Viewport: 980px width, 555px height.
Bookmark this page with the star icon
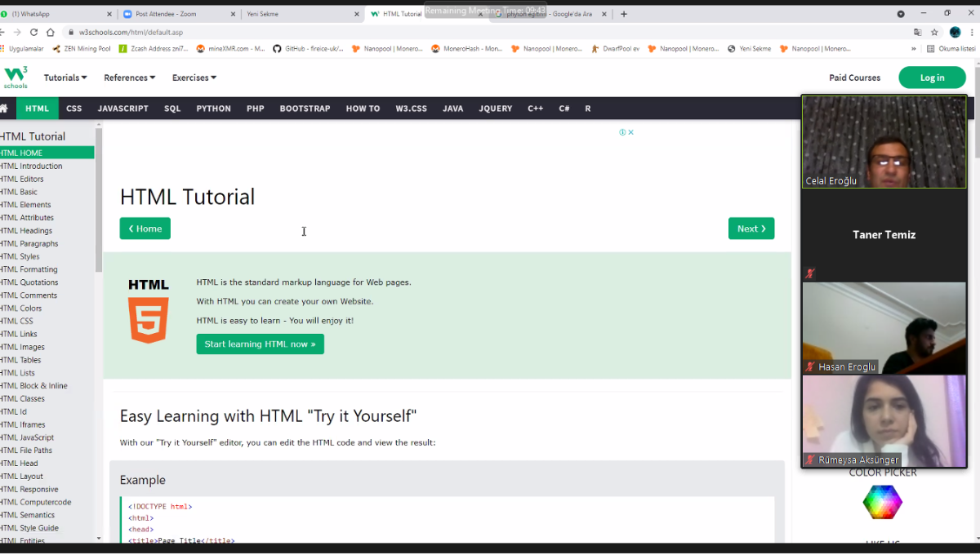click(934, 33)
